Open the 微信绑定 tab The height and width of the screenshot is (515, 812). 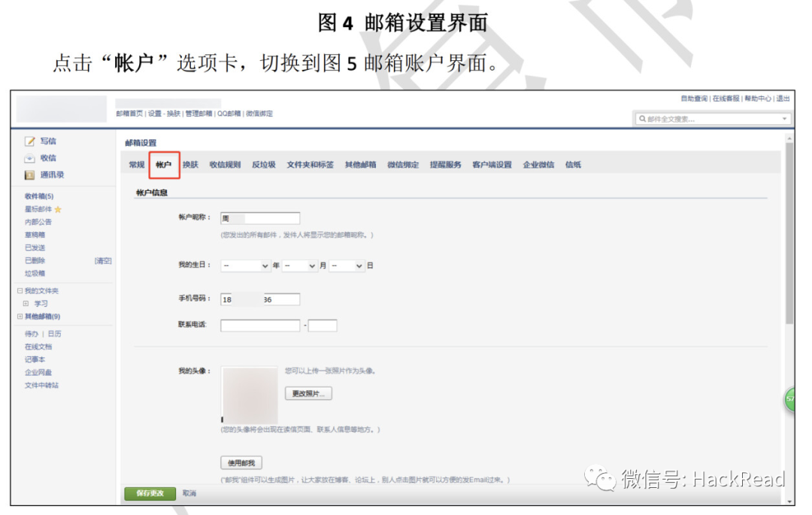[403, 165]
